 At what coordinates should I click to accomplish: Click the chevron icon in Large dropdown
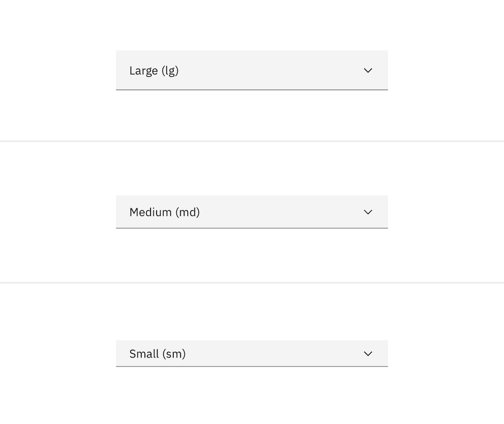[x=368, y=70]
